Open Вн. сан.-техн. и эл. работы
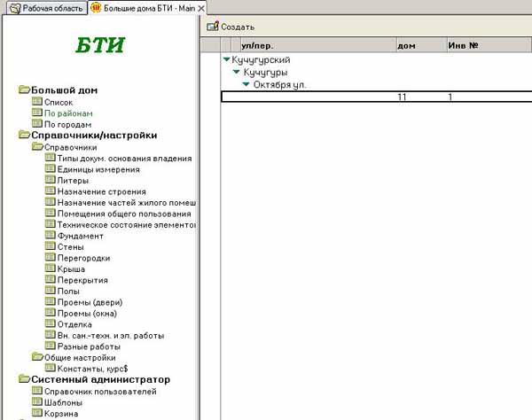 pyautogui.click(x=111, y=336)
